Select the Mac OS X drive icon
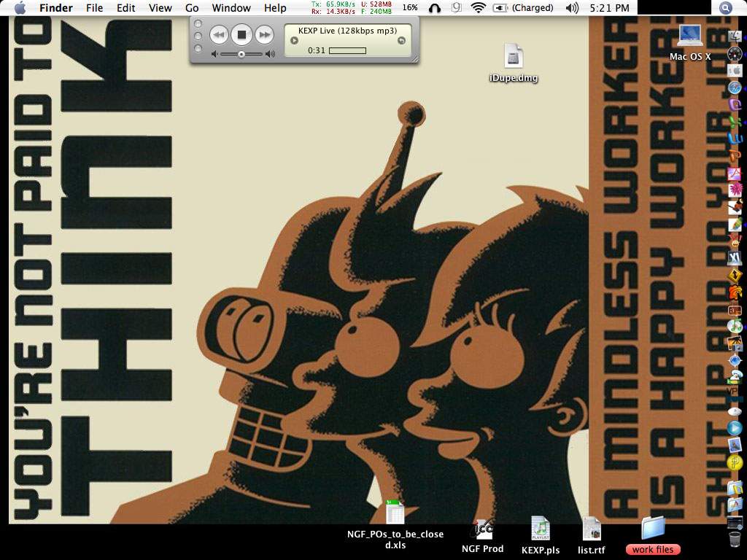 (690, 43)
